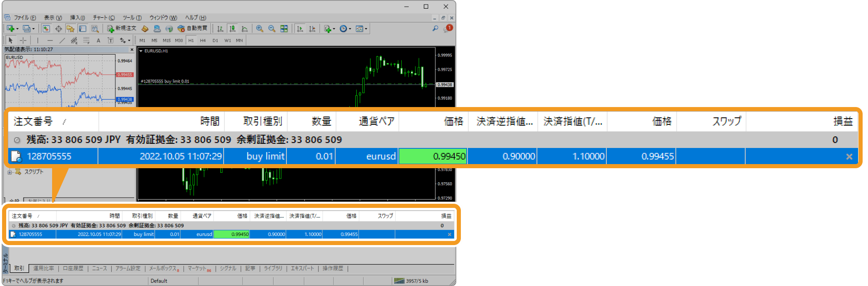Open the ファイル (F) menu
This screenshot has height=286, width=868.
pyautogui.click(x=25, y=17)
